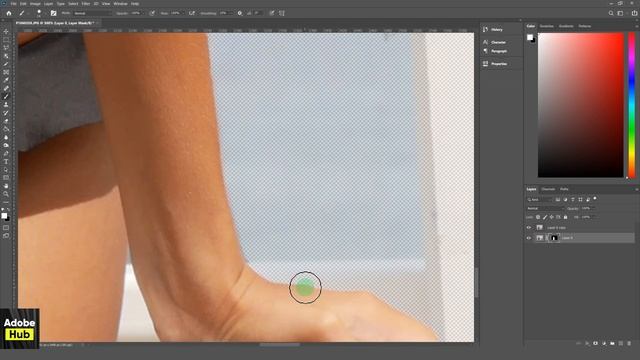This screenshot has height=360, width=640.
Task: Select the Object Selection tool
Action: (x=6, y=56)
